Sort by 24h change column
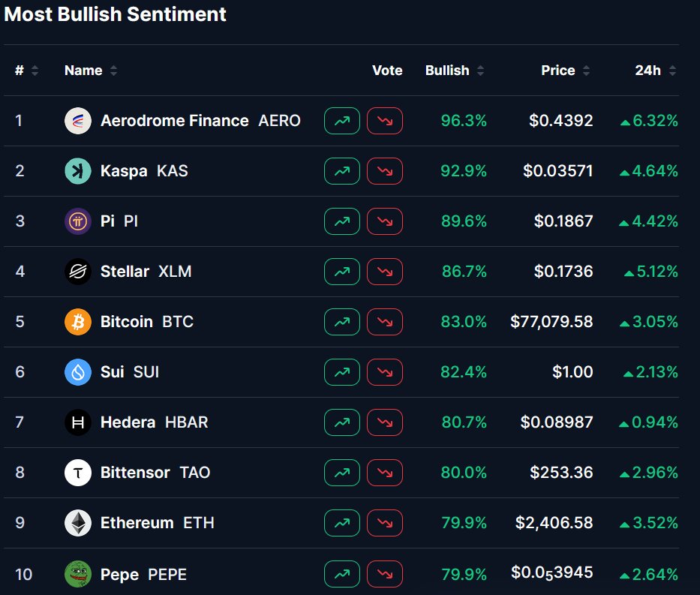The height and width of the screenshot is (595, 700). 655,71
